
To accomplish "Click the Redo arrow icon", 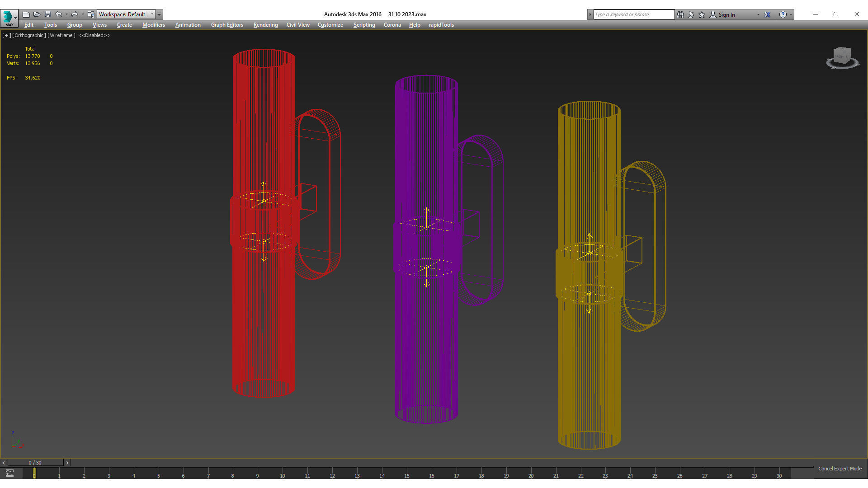I will [75, 14].
